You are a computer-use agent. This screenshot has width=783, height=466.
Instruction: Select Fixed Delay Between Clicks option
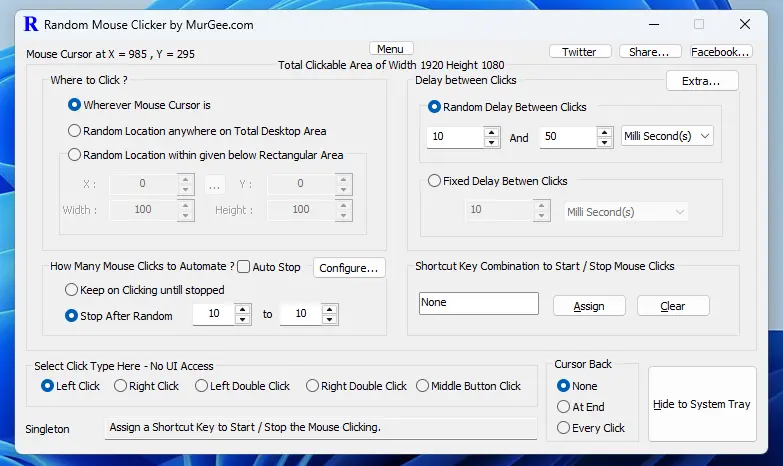coord(498,181)
